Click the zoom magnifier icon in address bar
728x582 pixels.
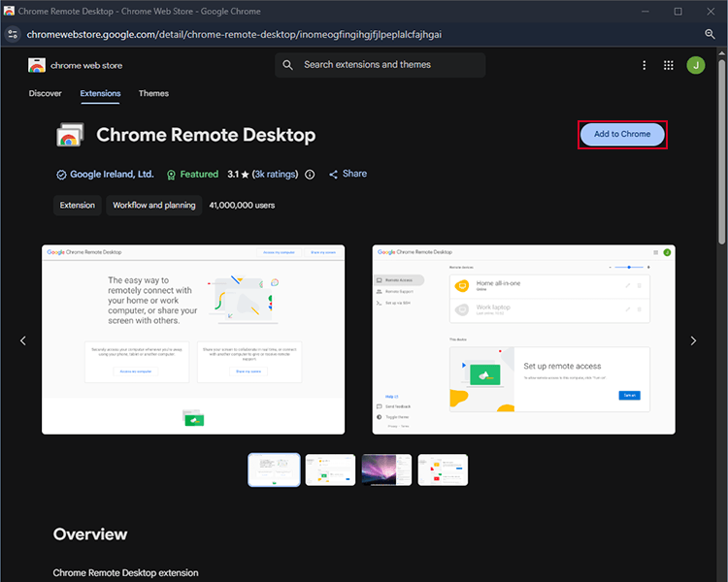[710, 34]
